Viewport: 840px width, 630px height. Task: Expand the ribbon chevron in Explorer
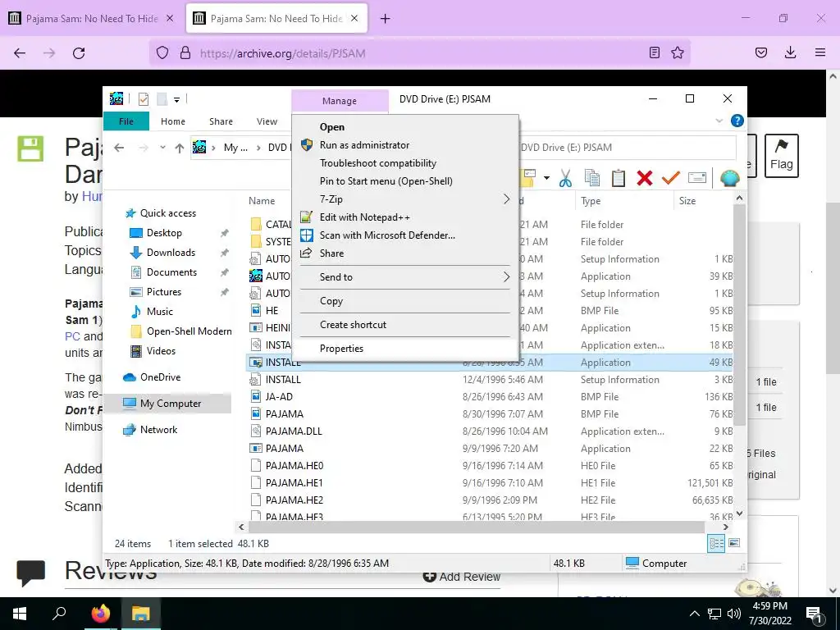click(x=719, y=121)
